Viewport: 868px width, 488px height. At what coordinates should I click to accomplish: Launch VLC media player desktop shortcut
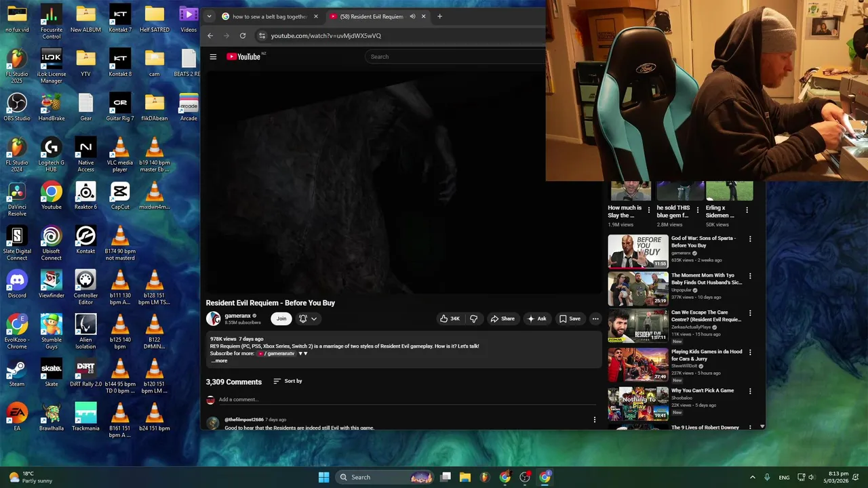point(120,155)
